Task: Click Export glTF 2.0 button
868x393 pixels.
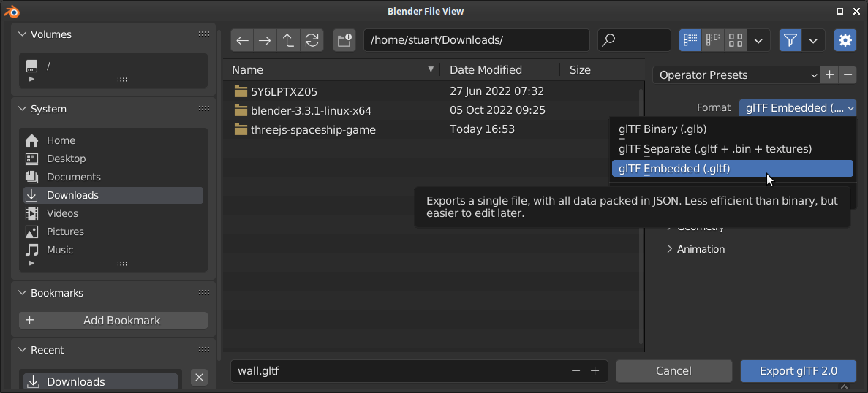Action: 799,371
